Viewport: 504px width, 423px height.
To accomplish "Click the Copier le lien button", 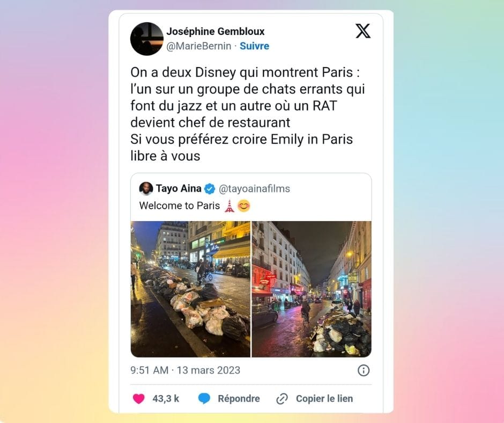I will pyautogui.click(x=324, y=398).
